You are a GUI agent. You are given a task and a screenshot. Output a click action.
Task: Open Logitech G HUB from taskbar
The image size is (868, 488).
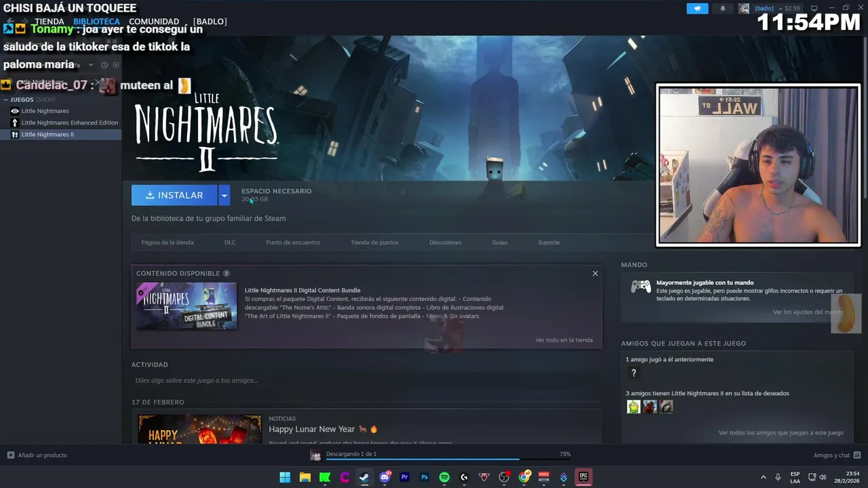coord(465,477)
